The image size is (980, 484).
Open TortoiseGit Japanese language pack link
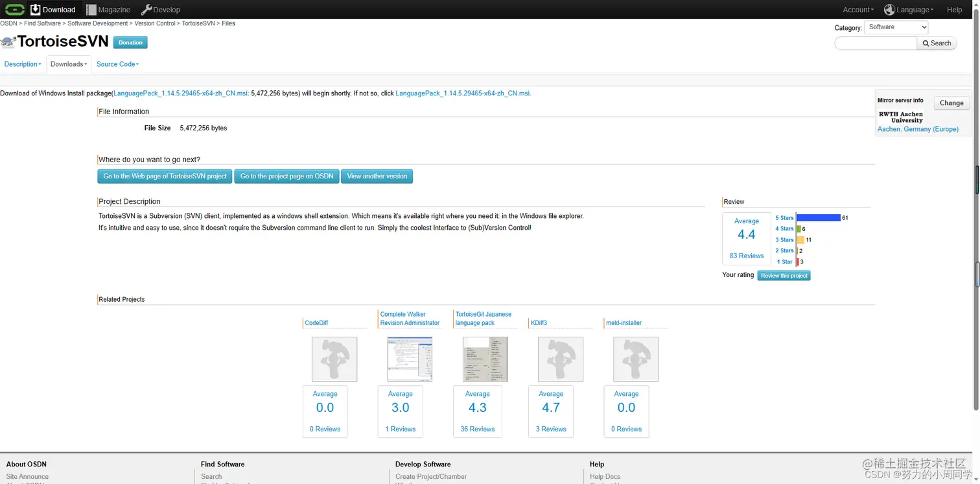(x=484, y=319)
